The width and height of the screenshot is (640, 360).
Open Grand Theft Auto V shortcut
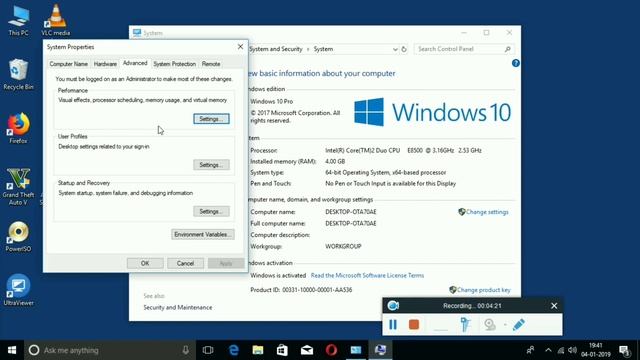point(18,187)
